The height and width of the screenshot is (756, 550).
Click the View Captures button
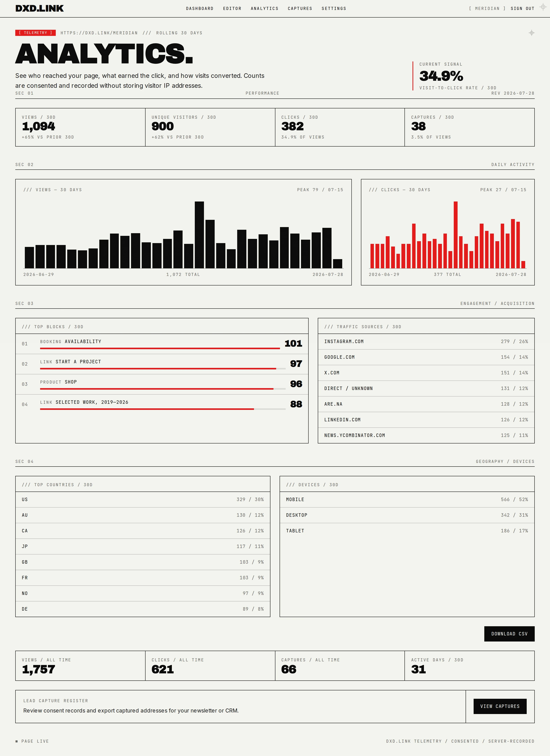click(x=500, y=706)
